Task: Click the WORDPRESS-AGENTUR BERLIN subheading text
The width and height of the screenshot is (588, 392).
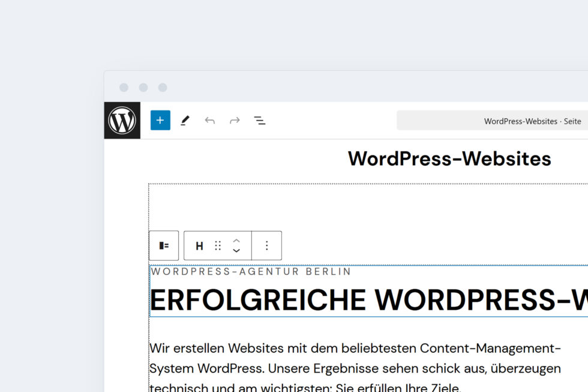Action: click(251, 271)
